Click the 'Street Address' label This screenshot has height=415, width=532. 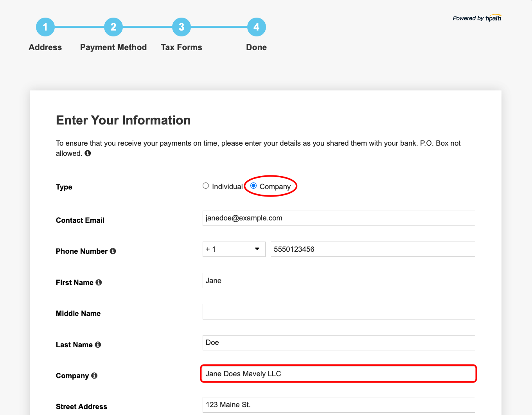point(81,406)
